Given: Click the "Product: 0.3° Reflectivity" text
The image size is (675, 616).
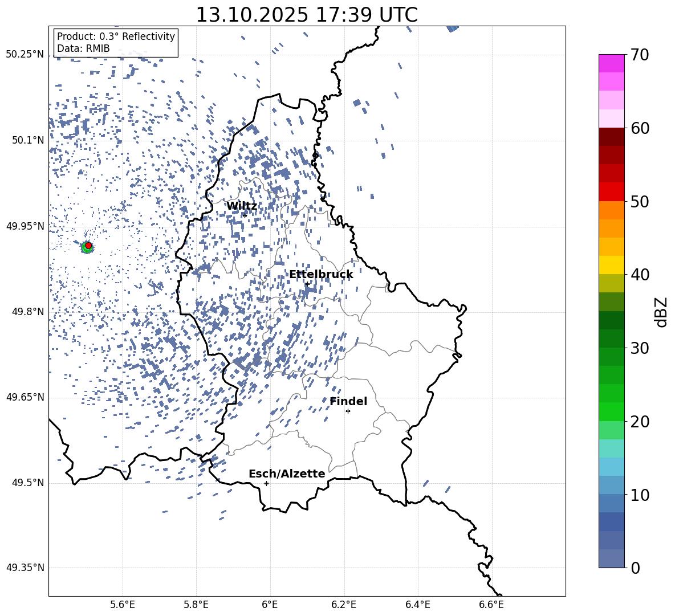Looking at the screenshot, I should (x=116, y=36).
